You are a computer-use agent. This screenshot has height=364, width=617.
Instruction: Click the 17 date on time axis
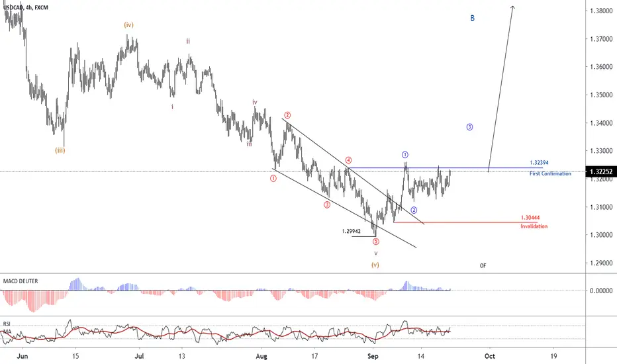coord(314,356)
